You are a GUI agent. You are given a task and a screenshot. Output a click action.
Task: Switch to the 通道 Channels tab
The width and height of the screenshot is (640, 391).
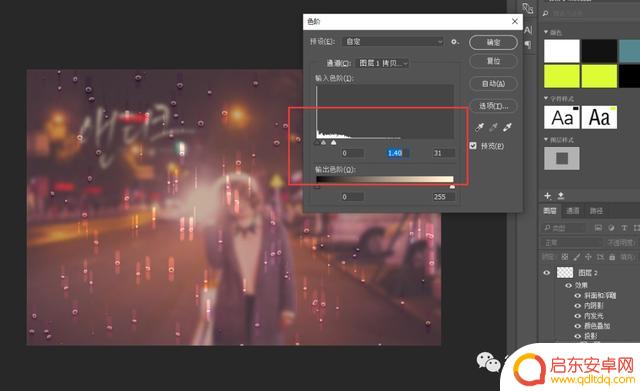pos(573,211)
